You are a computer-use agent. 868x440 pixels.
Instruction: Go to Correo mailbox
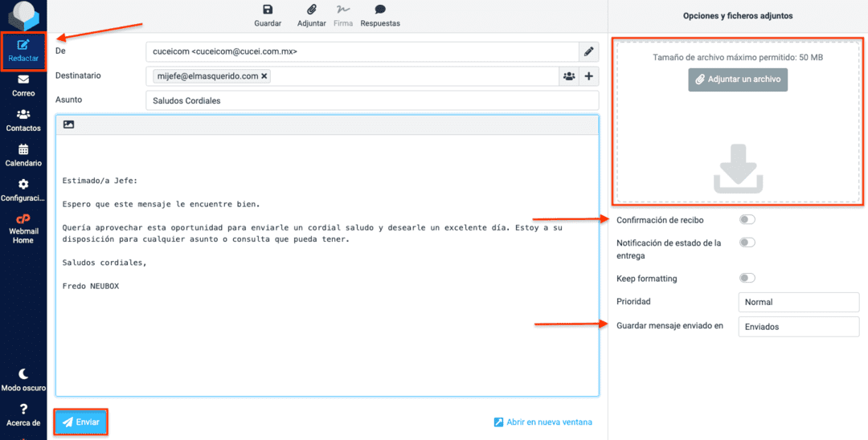click(x=23, y=86)
